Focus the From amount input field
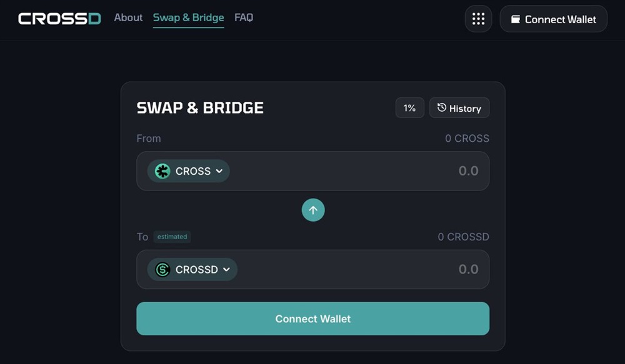This screenshot has width=625, height=364. [375, 171]
